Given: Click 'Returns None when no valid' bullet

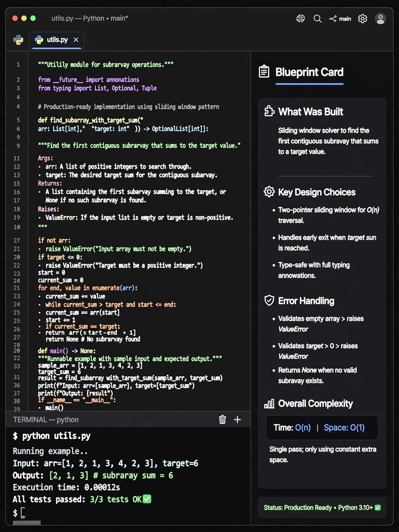Looking at the screenshot, I should pos(317,376).
